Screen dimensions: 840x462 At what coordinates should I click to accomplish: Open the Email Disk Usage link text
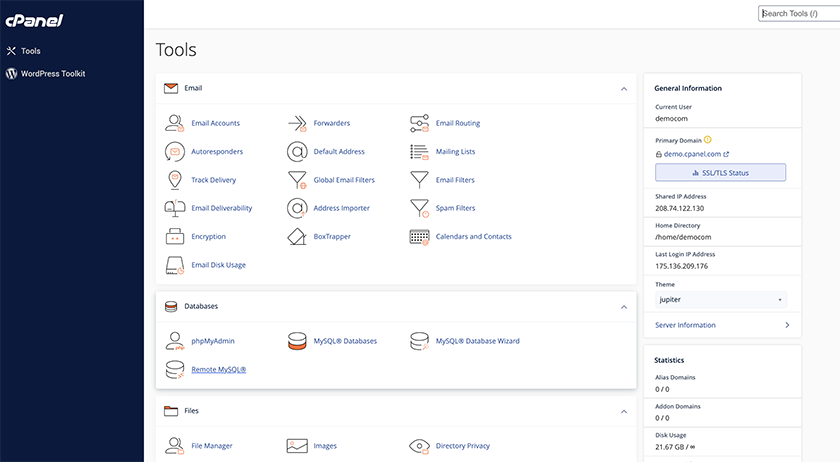point(219,265)
